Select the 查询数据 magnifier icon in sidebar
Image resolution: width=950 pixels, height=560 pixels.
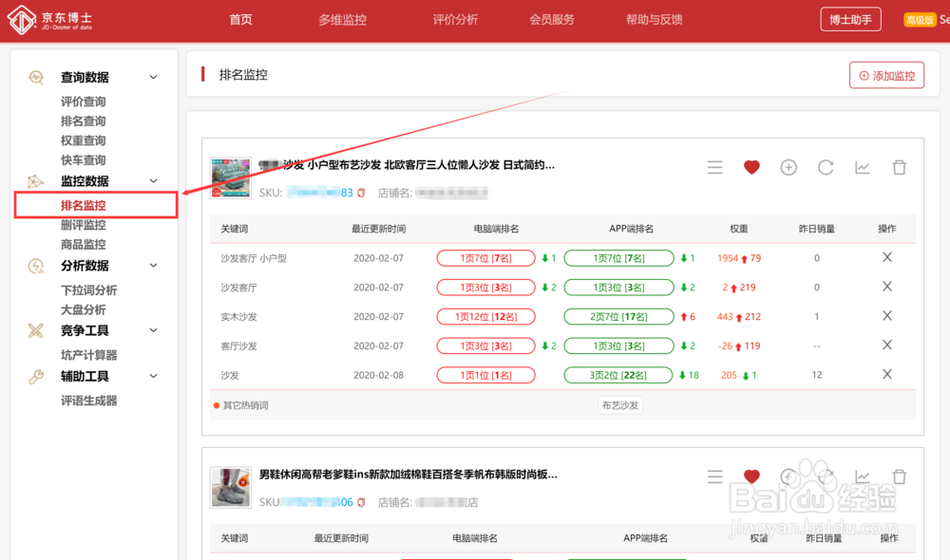coord(35,78)
